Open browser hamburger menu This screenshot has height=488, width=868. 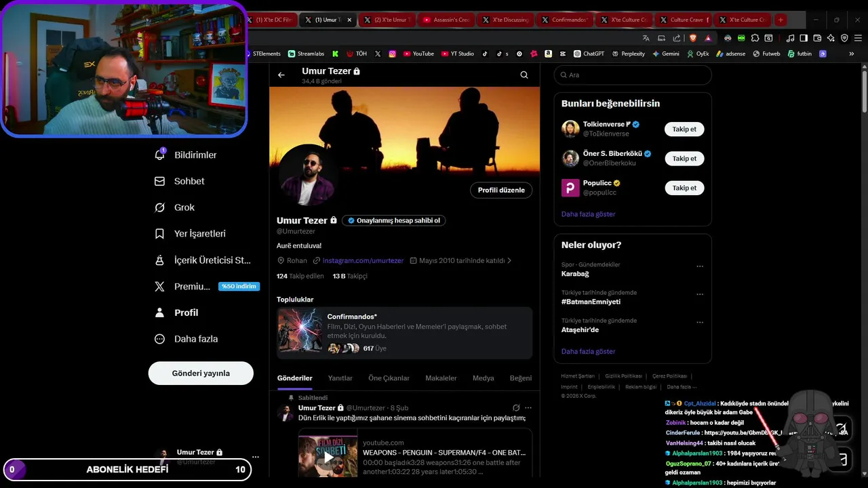click(857, 38)
